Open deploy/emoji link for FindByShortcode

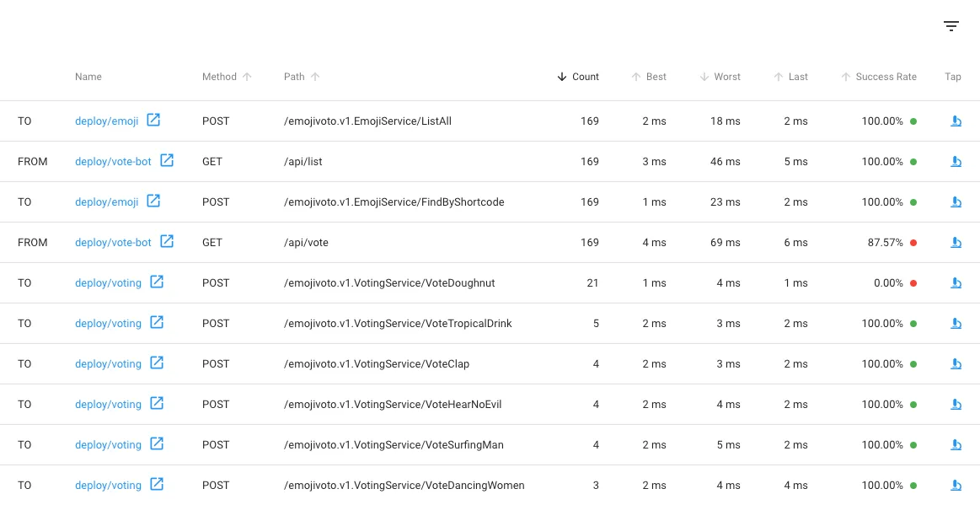(x=106, y=202)
